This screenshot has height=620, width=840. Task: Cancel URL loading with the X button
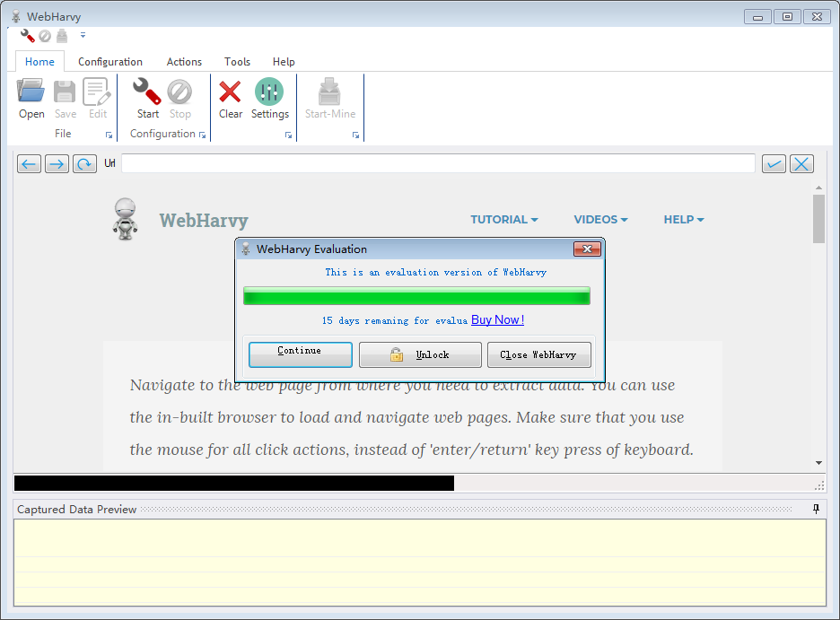pos(802,164)
